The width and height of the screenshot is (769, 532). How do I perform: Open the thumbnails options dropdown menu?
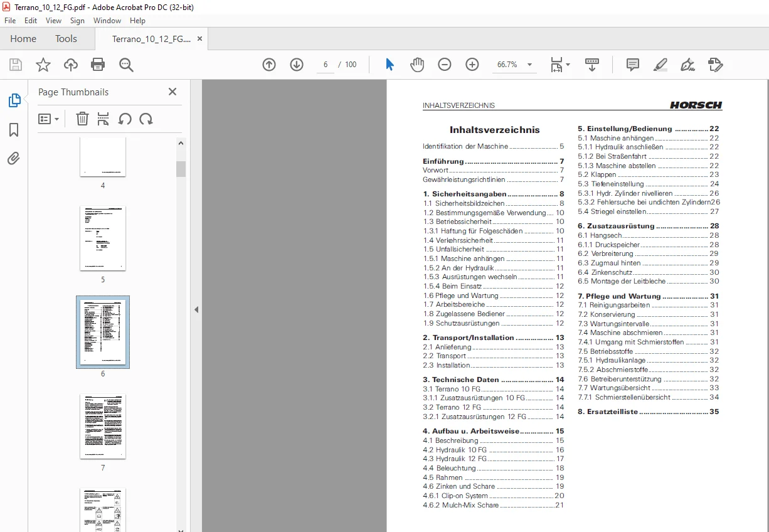[x=48, y=119]
